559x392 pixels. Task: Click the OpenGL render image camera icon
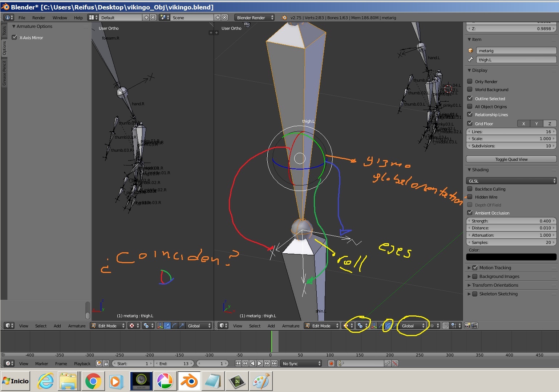click(x=467, y=326)
